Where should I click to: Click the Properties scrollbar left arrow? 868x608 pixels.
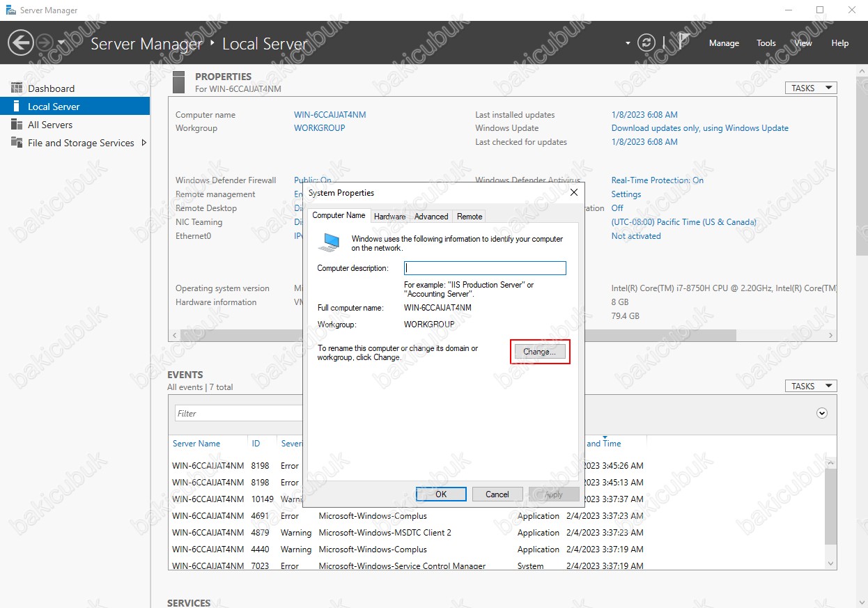coord(174,335)
